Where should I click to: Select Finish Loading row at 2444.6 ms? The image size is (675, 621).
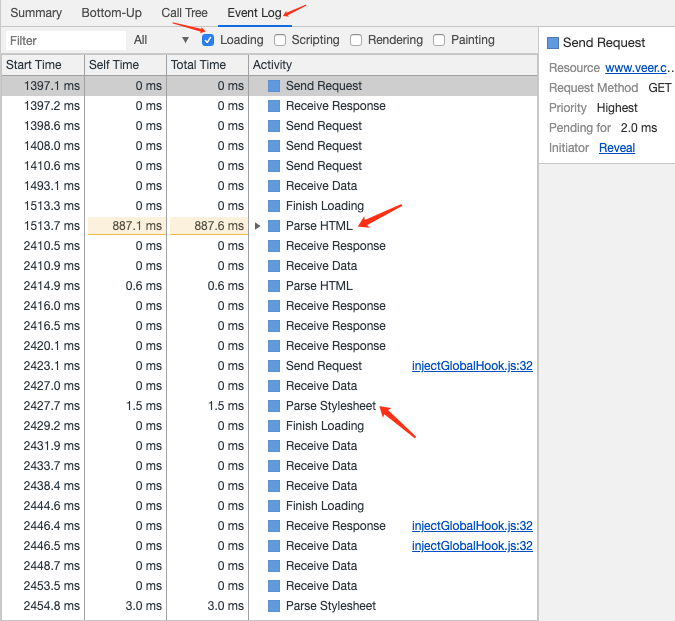click(x=269, y=506)
